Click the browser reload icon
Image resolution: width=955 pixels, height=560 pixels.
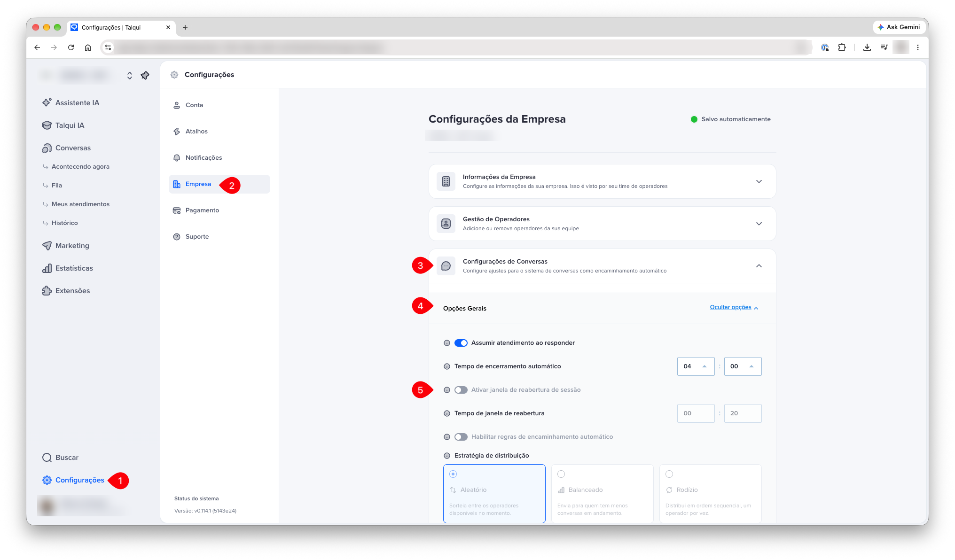click(71, 47)
